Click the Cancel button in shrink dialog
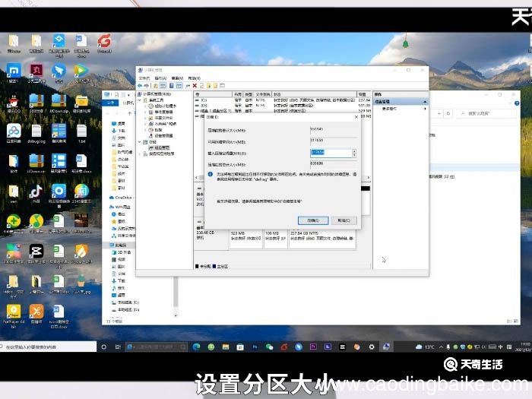 pos(344,220)
